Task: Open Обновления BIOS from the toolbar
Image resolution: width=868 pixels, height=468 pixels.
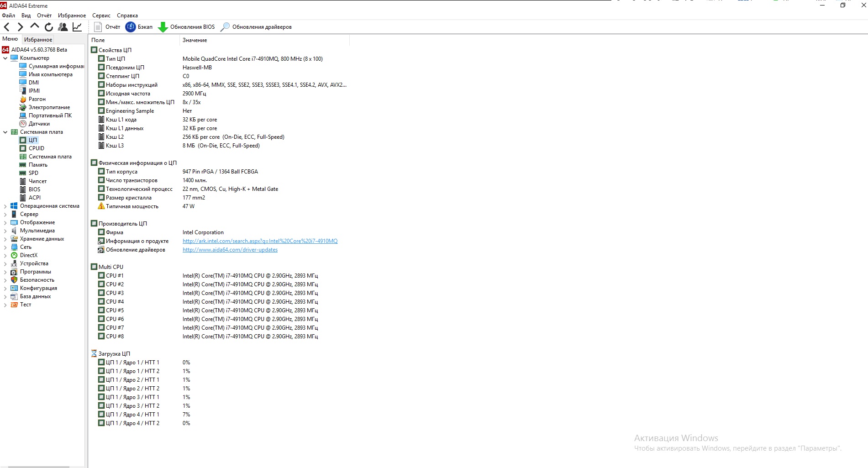Action: 186,27
